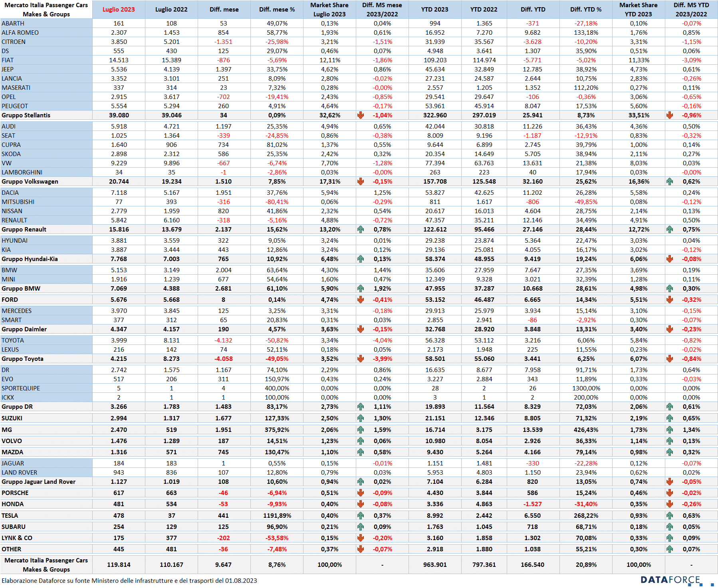Click the green up arrow in TESLA monthly share

(361, 516)
